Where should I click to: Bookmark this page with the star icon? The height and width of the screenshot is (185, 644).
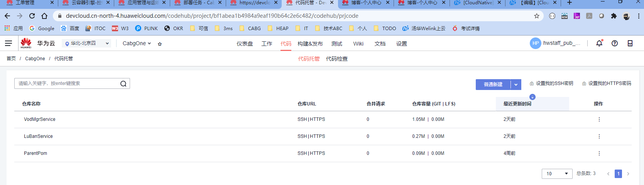tap(537, 16)
